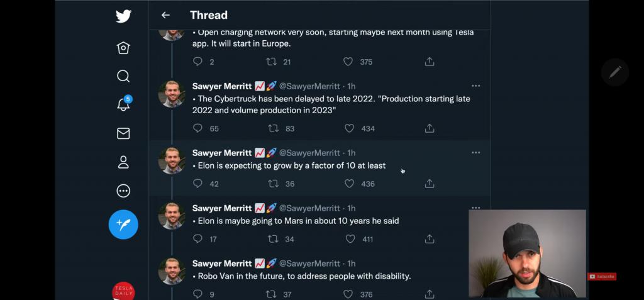Click Sawyer Merritt avatar on Cybertruck tweet
The image size is (644, 300).
pyautogui.click(x=171, y=94)
